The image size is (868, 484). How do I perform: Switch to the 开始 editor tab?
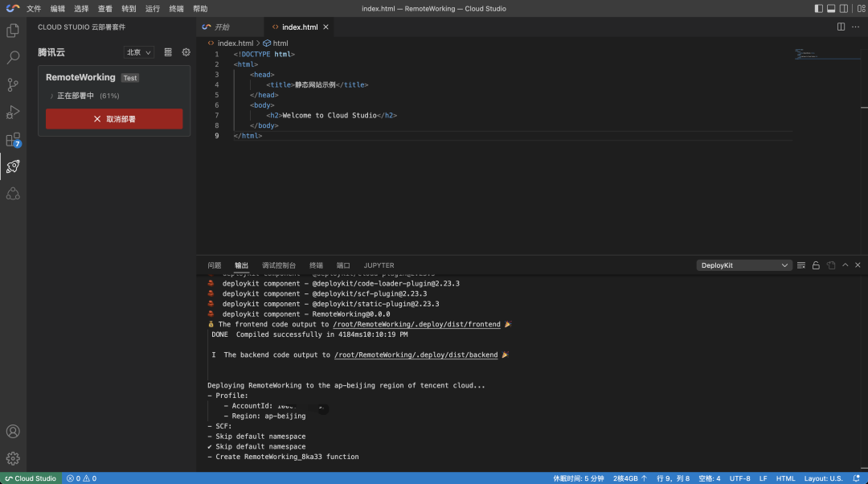[230, 27]
